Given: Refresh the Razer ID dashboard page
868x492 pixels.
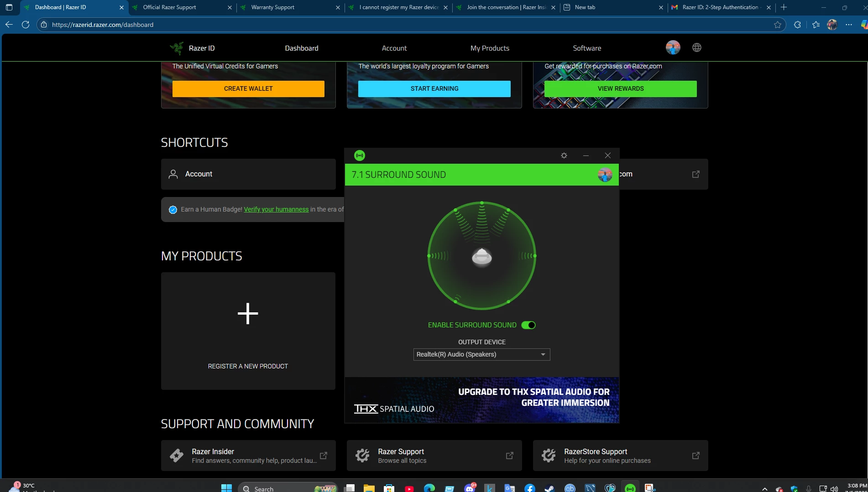Looking at the screenshot, I should (x=26, y=25).
